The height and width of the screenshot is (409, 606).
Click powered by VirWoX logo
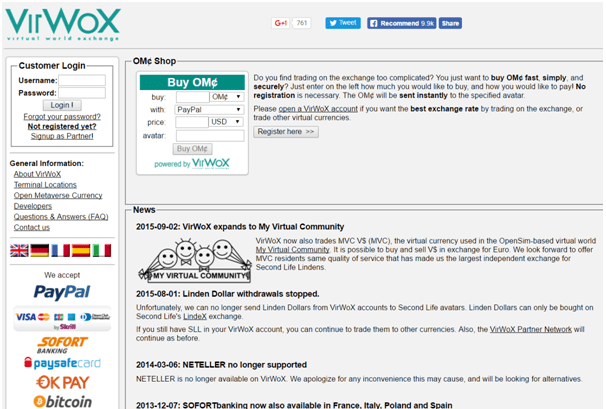pyautogui.click(x=192, y=164)
